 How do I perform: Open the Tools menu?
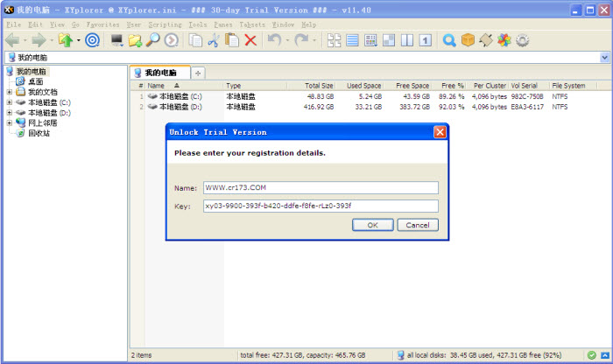coord(198,24)
